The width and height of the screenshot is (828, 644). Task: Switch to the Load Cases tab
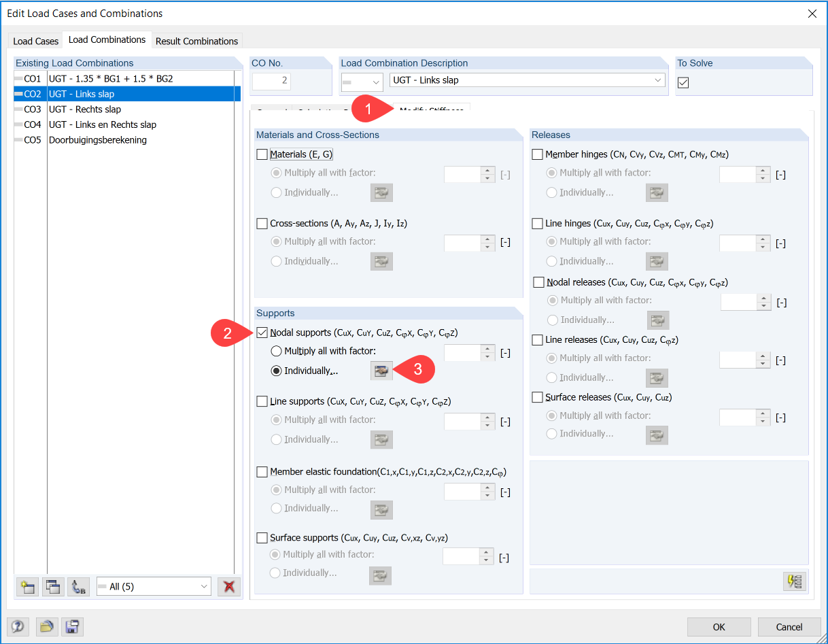tap(36, 41)
